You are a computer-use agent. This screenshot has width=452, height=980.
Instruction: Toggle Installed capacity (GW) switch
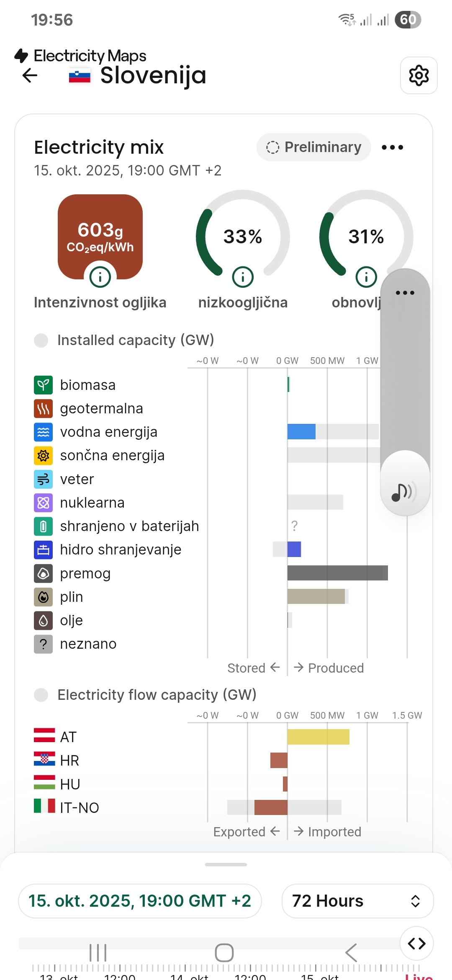tap(41, 340)
